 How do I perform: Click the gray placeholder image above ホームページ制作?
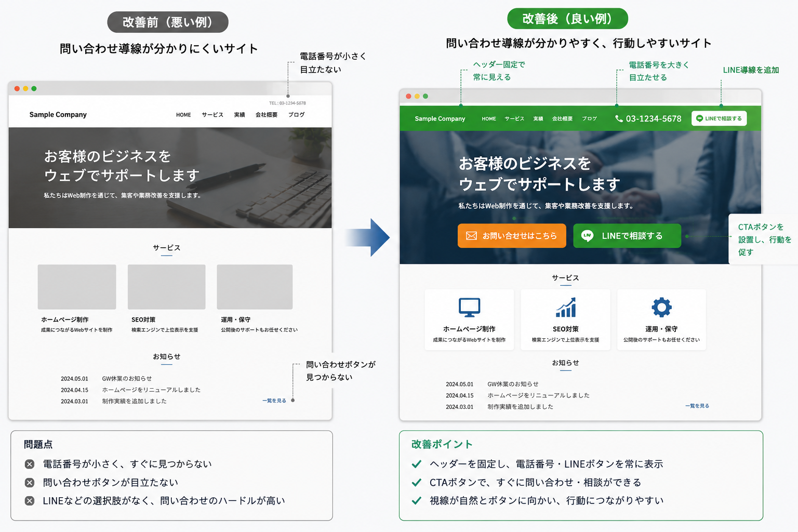click(x=77, y=287)
